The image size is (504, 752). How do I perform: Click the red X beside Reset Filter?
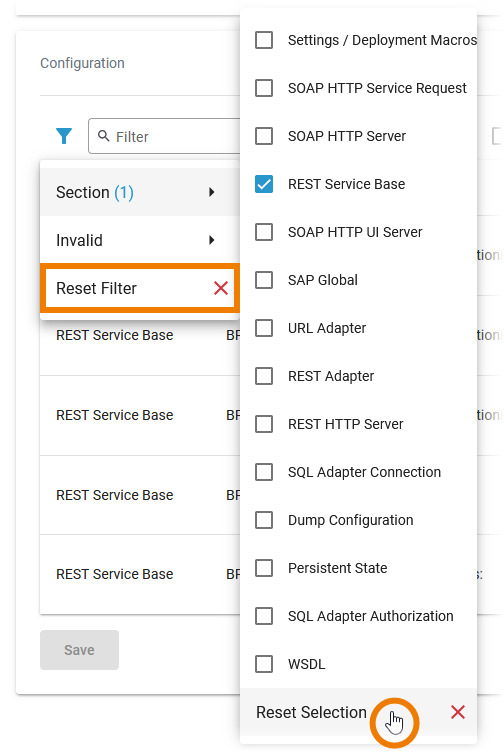coord(221,288)
